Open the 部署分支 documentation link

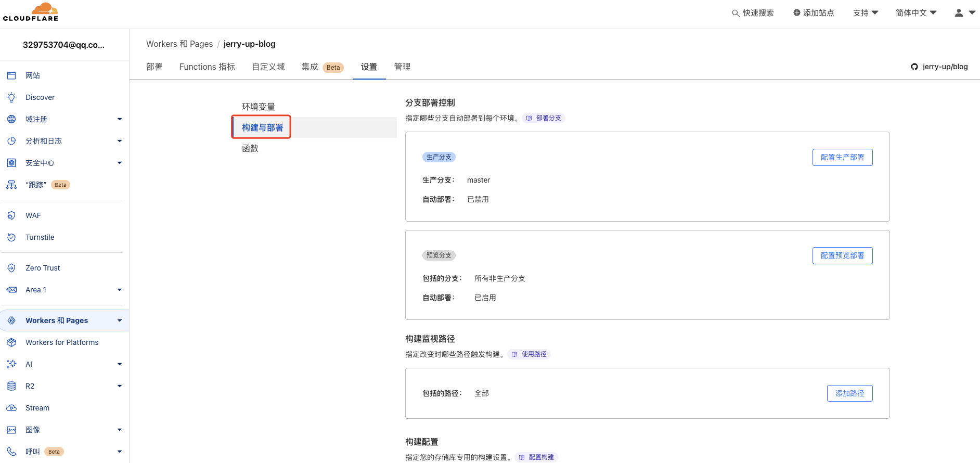[x=544, y=118]
